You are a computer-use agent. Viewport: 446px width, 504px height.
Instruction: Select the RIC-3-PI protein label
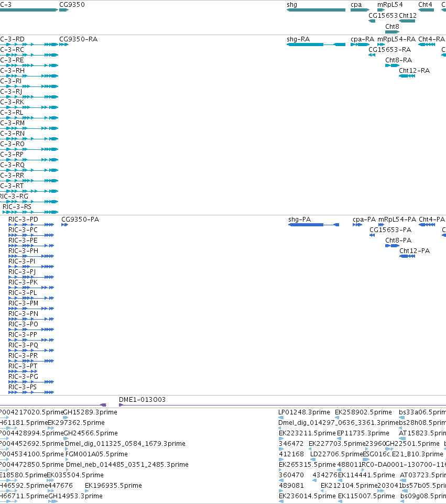[x=22, y=261]
